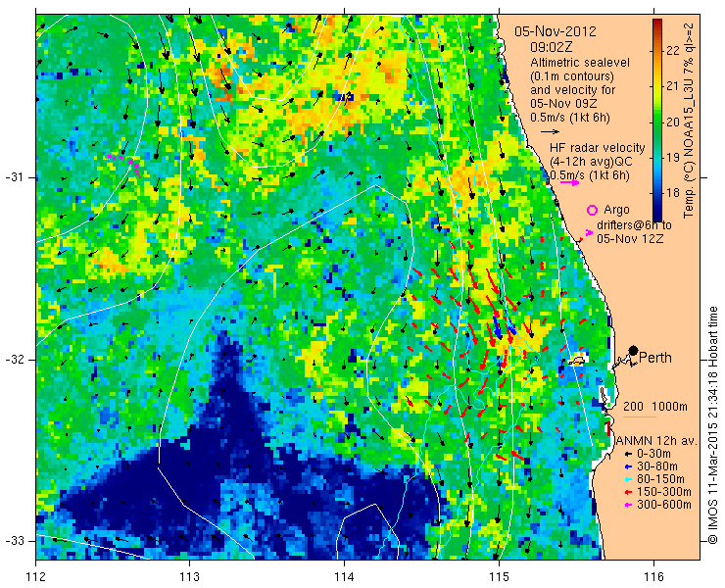
Task: Click the 'HF radar velocity' label
Action: point(598,148)
